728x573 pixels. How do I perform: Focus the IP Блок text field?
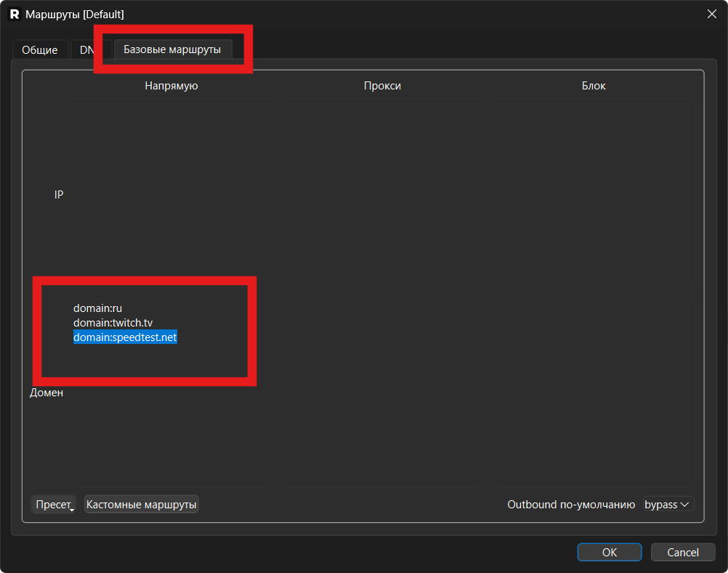coord(593,195)
